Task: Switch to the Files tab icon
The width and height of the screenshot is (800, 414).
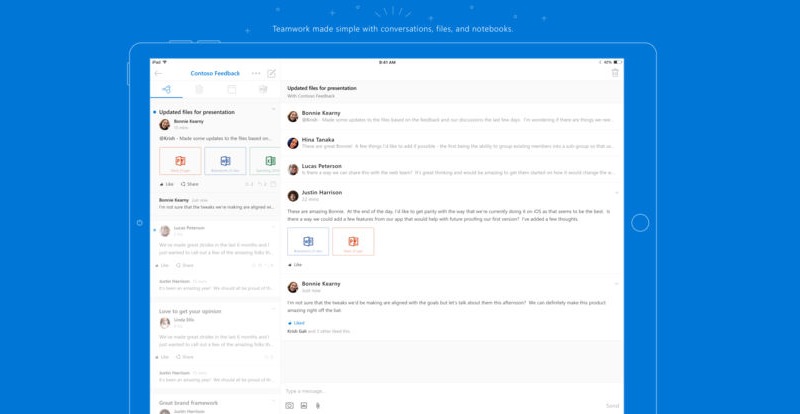Action: tap(199, 89)
